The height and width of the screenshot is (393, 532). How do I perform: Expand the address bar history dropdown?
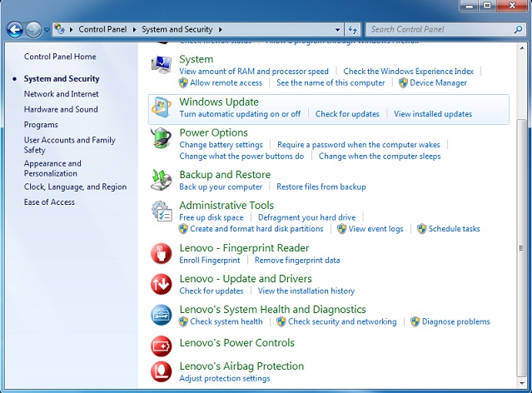tap(337, 30)
